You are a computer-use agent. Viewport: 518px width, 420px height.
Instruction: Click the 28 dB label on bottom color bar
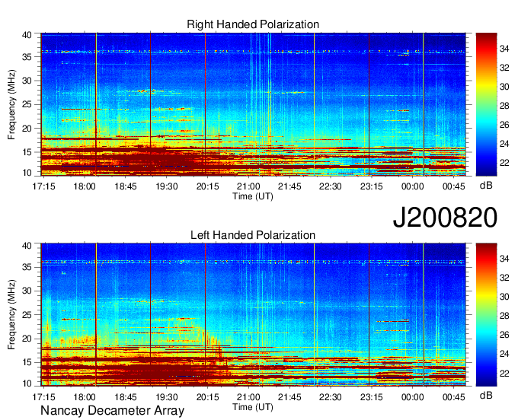click(504, 316)
